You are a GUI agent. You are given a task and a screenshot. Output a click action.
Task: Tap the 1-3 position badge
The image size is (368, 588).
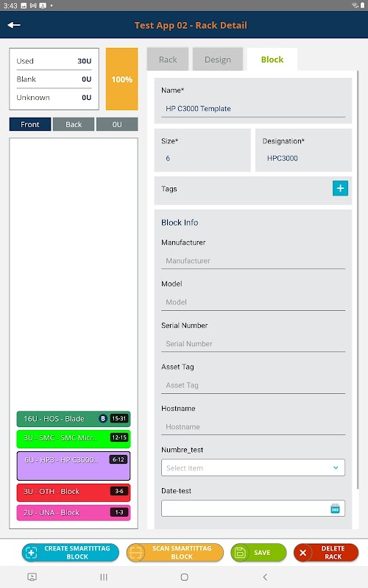[119, 512]
